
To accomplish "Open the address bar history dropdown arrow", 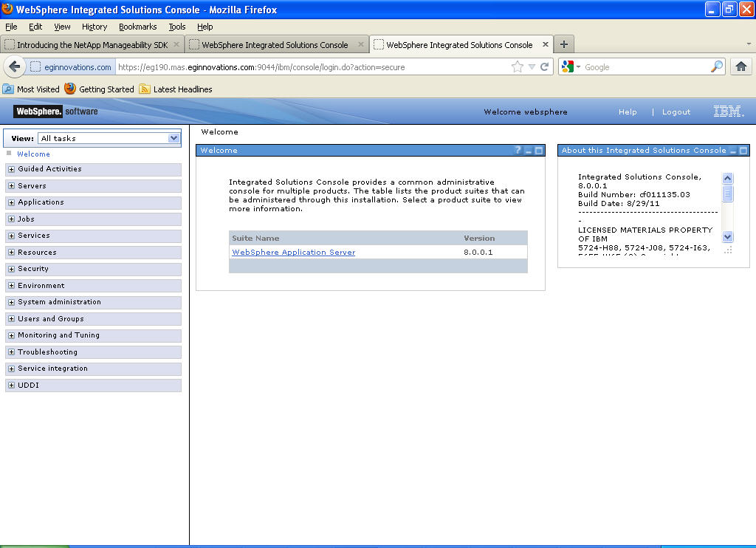I will click(532, 67).
